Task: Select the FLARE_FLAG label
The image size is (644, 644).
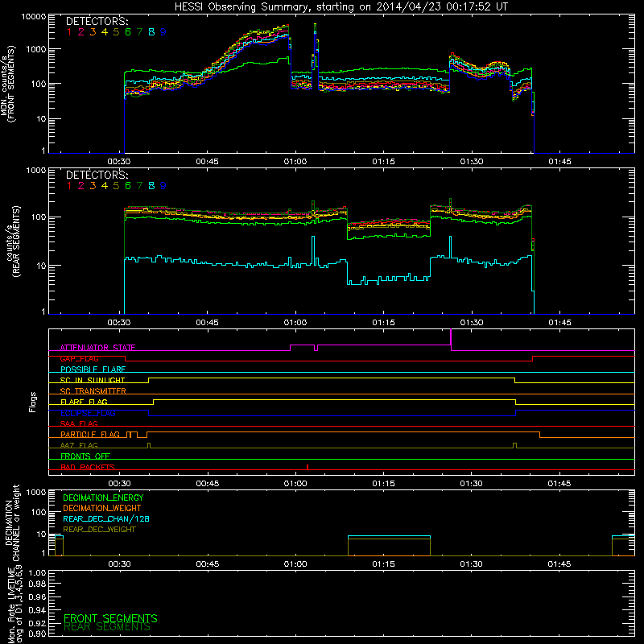Action: pyautogui.click(x=84, y=402)
